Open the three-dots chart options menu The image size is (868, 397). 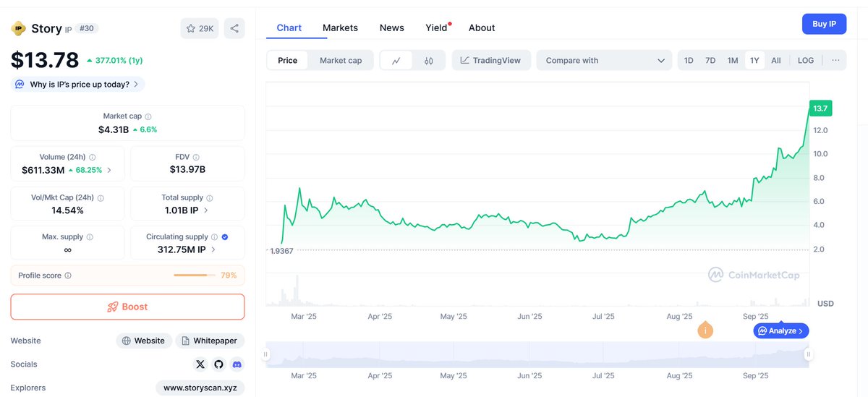[835, 60]
